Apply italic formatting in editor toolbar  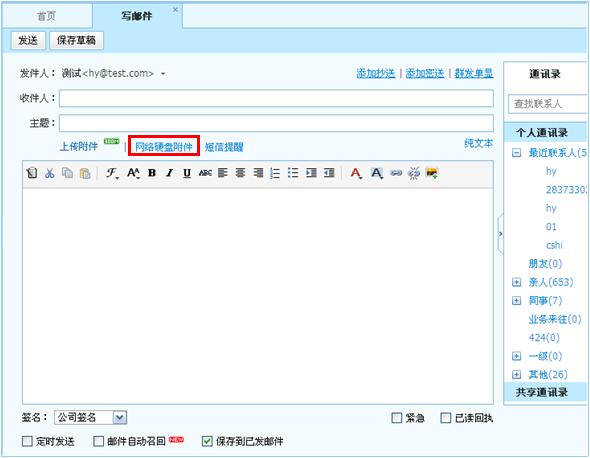[170, 173]
